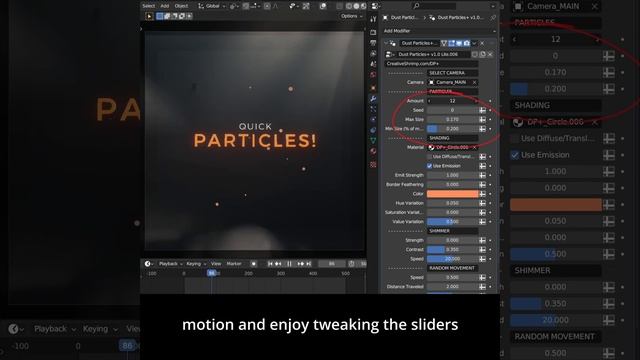The width and height of the screenshot is (640, 360).
Task: Open the viewport Options dropdown
Action: [351, 16]
